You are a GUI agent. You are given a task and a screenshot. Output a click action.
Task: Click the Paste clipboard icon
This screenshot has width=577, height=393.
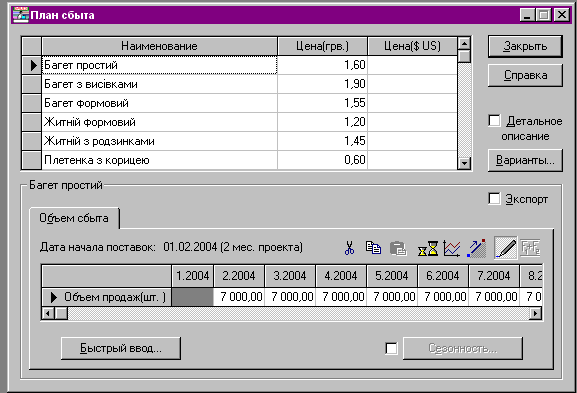[398, 248]
